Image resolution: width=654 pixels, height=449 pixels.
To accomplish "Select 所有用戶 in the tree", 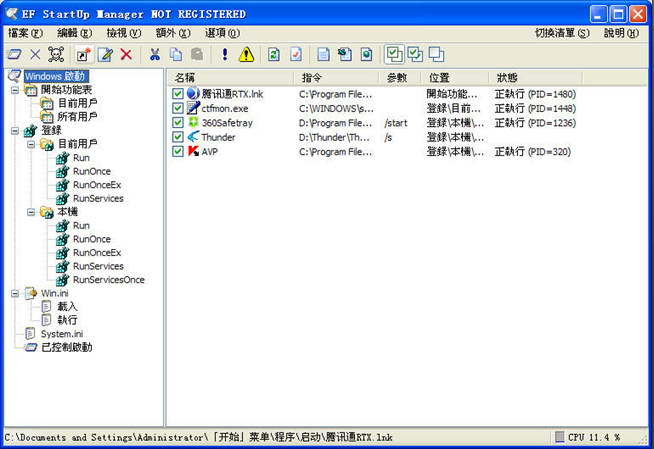I will (77, 117).
